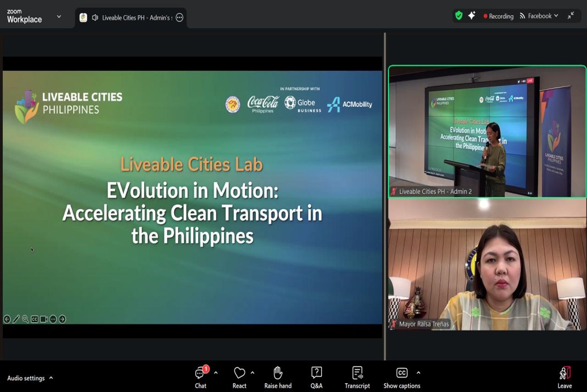The width and height of the screenshot is (587, 392).
Task: Expand the Zoom Workplace dropdown arrow
Action: pyautogui.click(x=59, y=17)
